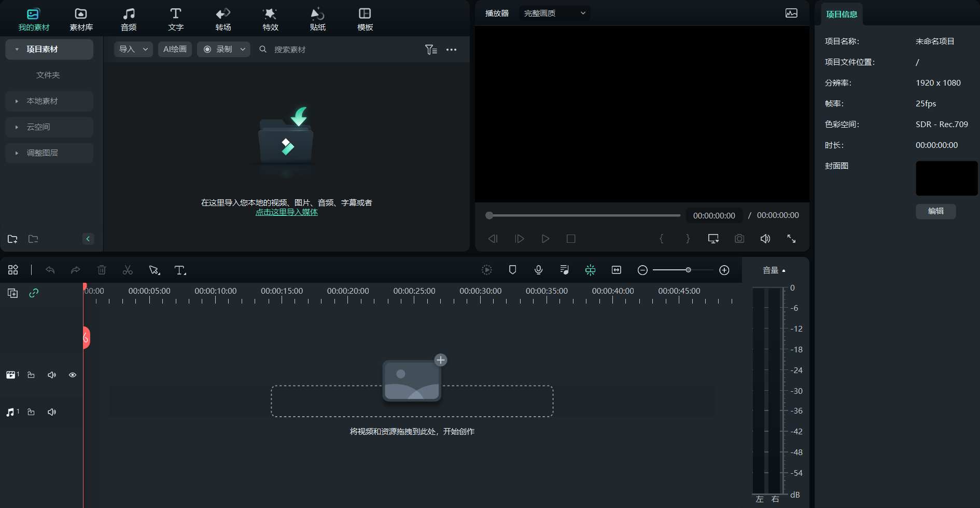Click the scissors split icon in timeline toolbar
980x508 pixels.
click(x=128, y=270)
